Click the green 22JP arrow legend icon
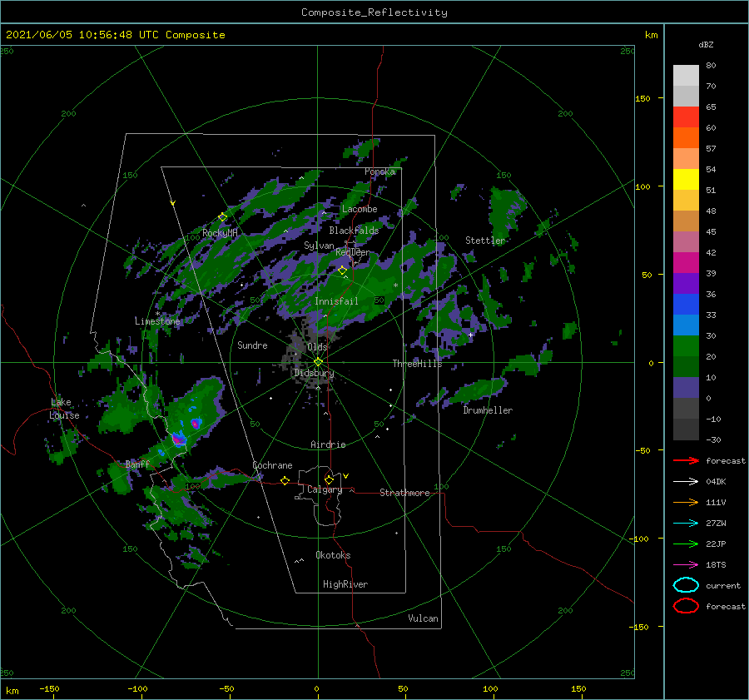 (x=686, y=544)
